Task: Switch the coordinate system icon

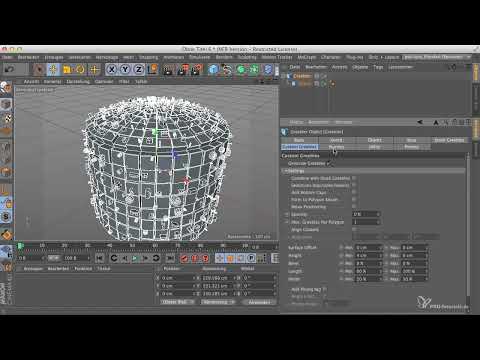Action: (x=153, y=69)
